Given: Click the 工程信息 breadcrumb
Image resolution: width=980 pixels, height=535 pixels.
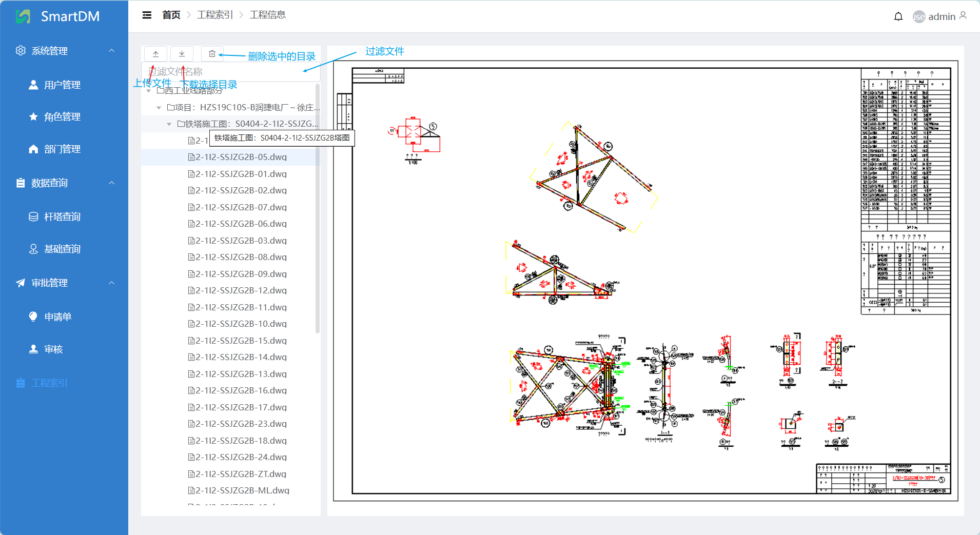Looking at the screenshot, I should pyautogui.click(x=267, y=15).
